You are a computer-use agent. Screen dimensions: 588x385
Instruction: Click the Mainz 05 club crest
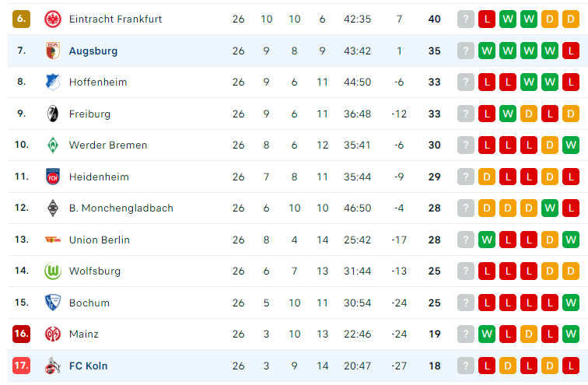point(53,334)
